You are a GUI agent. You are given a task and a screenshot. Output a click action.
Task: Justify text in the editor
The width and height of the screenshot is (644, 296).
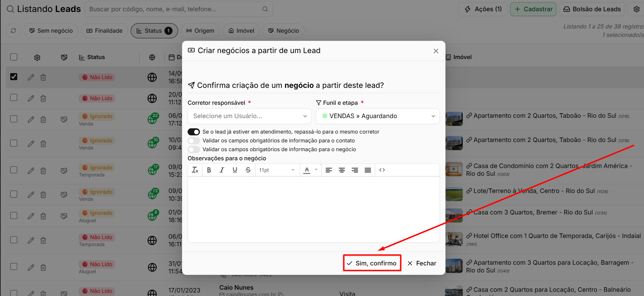click(368, 170)
